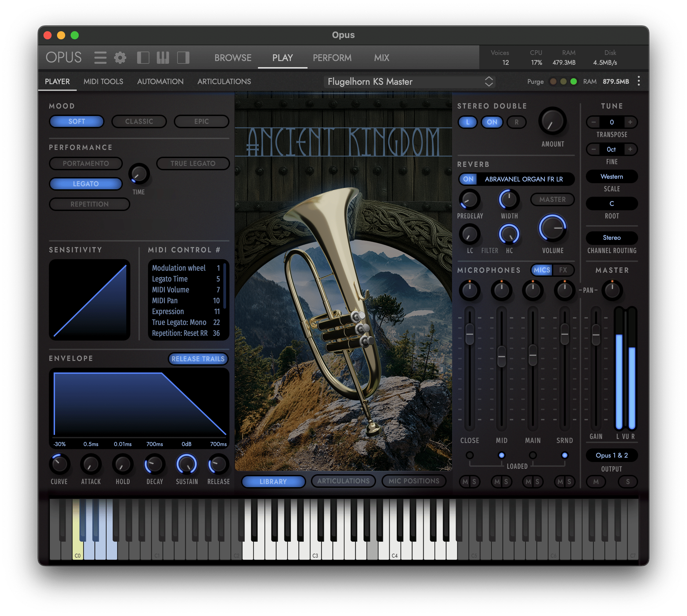Screen dimensions: 687x616
Task: Switch to the Browse tab
Action: pyautogui.click(x=233, y=58)
